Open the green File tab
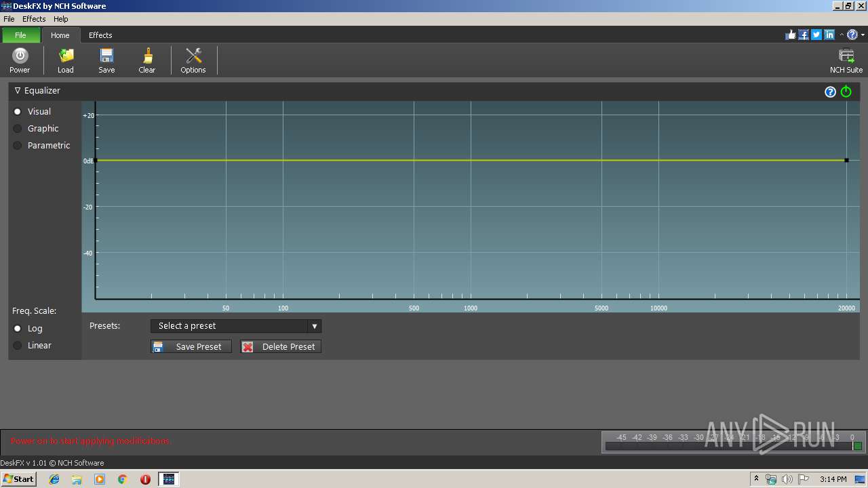The width and height of the screenshot is (868, 488). click(20, 35)
